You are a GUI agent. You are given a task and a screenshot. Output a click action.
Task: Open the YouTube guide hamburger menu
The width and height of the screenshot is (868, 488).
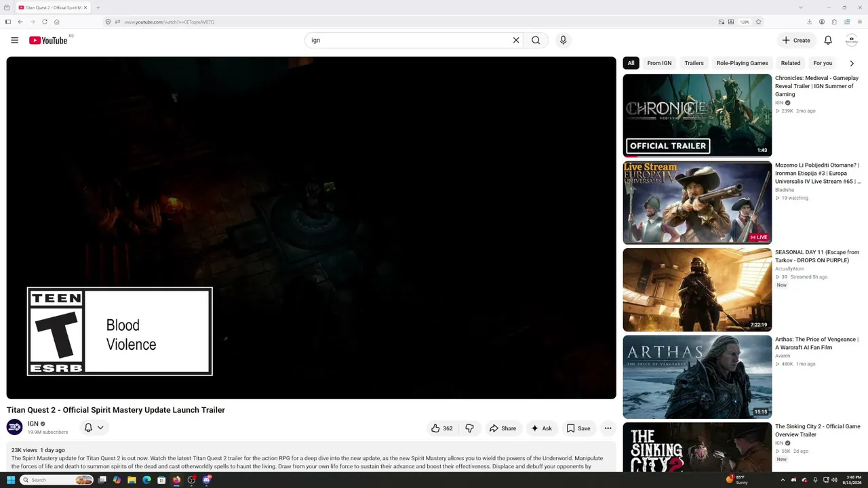pyautogui.click(x=14, y=40)
